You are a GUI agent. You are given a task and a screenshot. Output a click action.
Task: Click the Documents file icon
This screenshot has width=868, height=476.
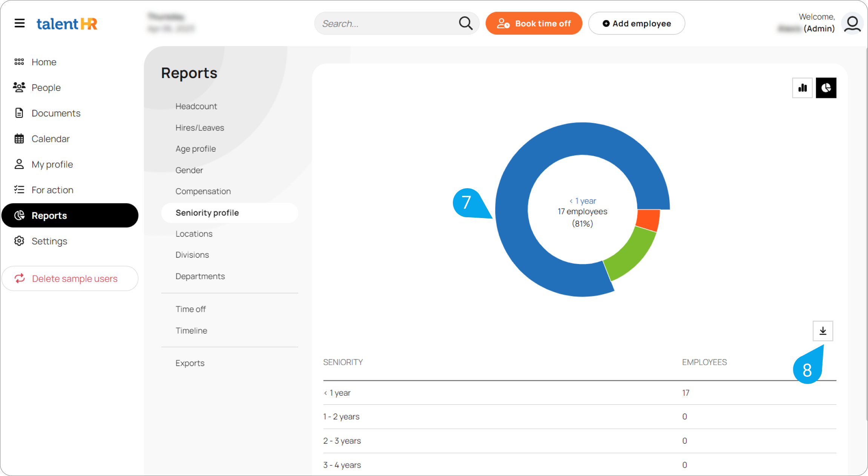coord(19,113)
